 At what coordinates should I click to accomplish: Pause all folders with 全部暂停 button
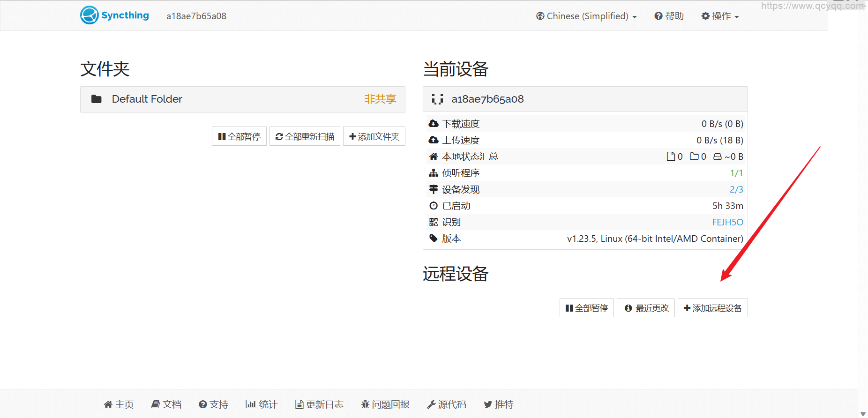pos(239,137)
